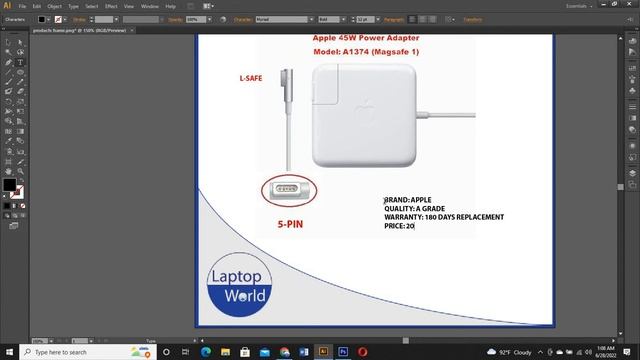Open the Effect menu
640x360 pixels.
click(111, 6)
